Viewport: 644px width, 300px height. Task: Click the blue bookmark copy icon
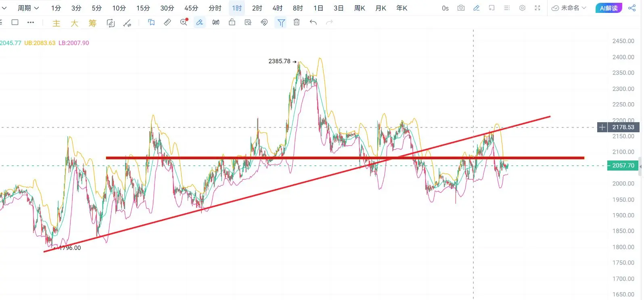pyautogui.click(x=151, y=23)
